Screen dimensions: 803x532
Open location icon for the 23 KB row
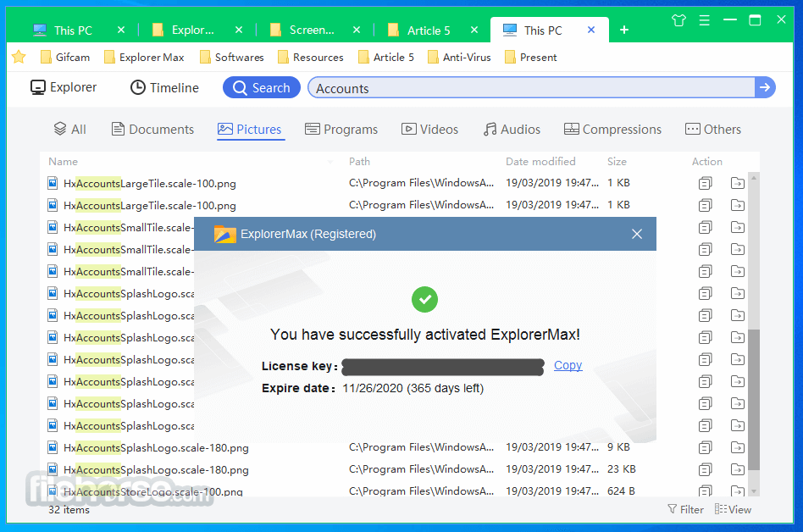(738, 469)
